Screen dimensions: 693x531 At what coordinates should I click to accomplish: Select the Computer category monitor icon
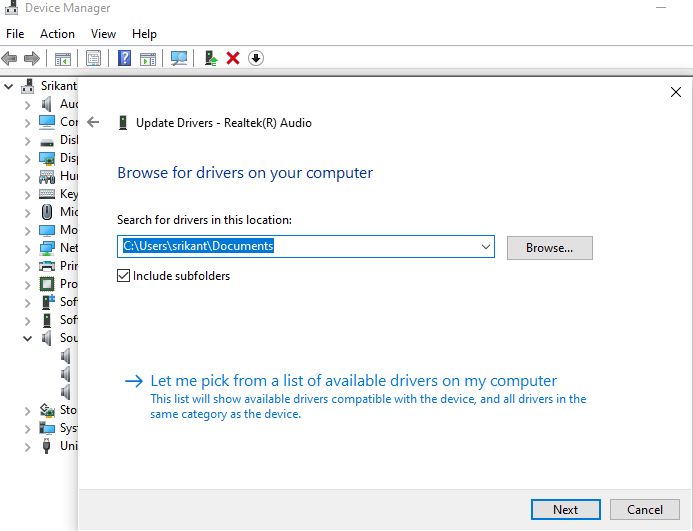click(47, 122)
